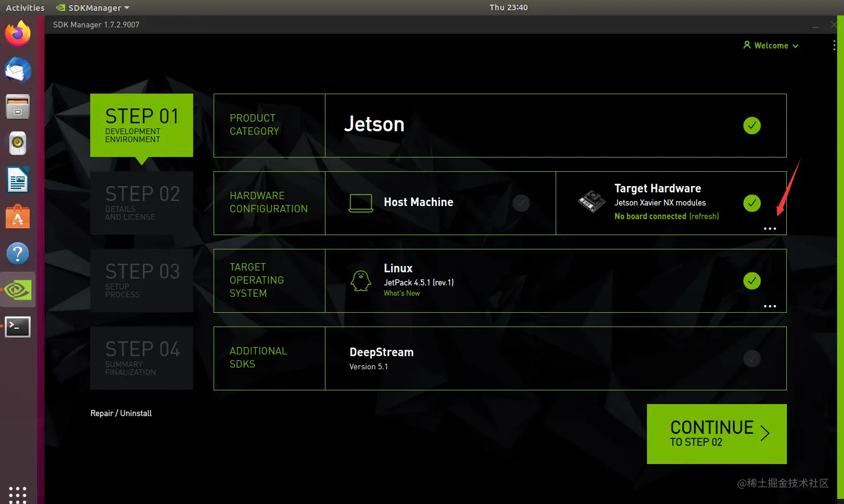Open Rhythmbox music player in dock
The image size is (844, 504).
click(x=18, y=143)
